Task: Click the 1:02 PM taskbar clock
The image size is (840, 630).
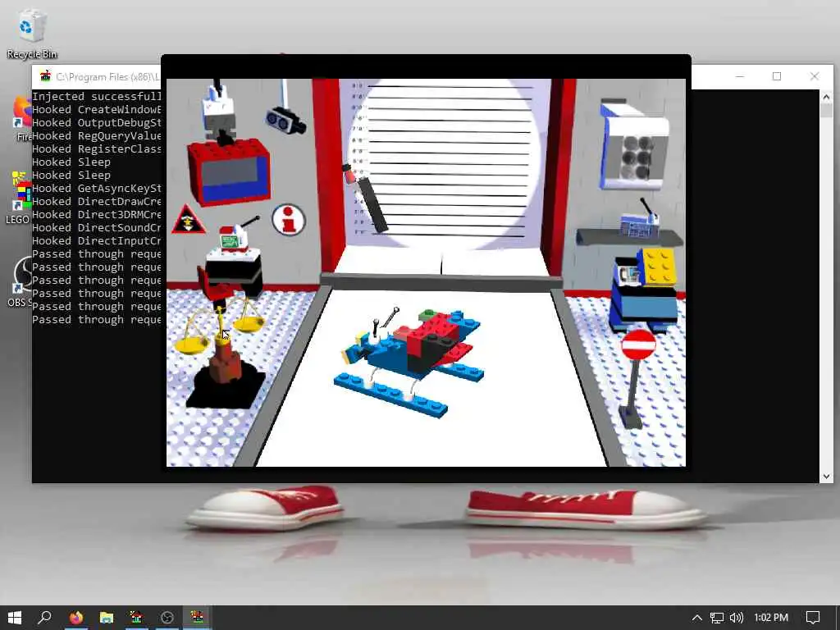Action: click(771, 618)
